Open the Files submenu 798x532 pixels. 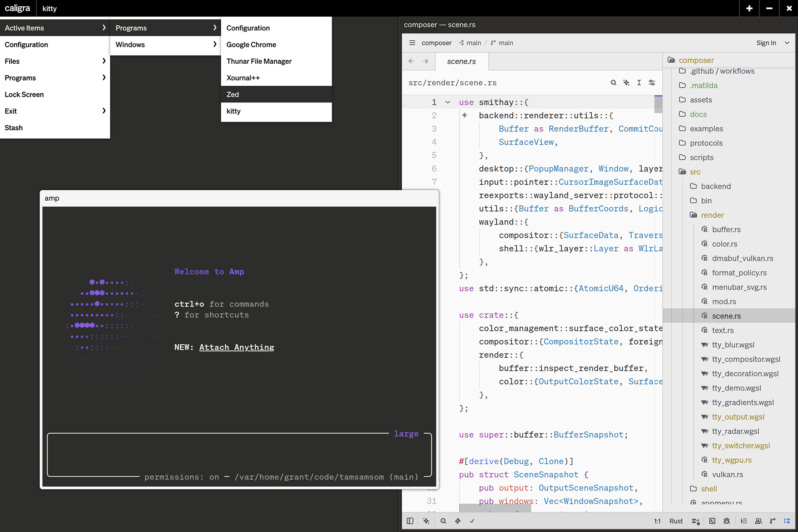pyautogui.click(x=55, y=61)
